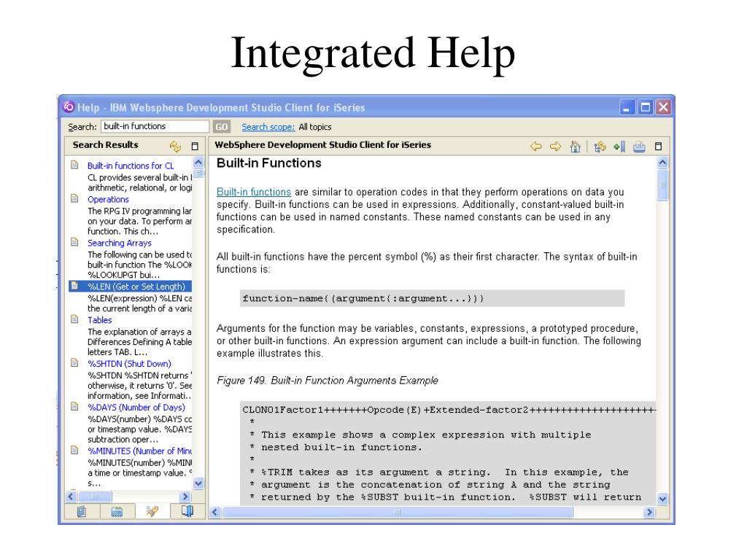Click the Help window application icon
This screenshot has height=560, width=747.
(x=69, y=106)
